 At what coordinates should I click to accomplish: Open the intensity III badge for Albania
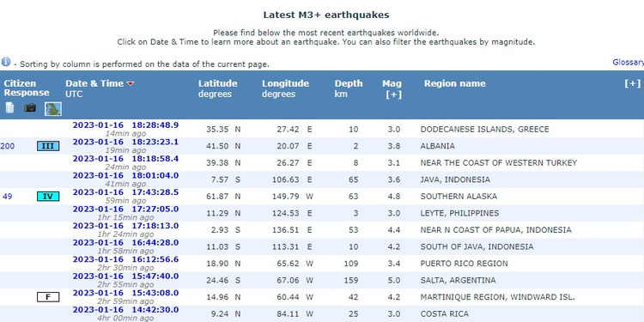pos(48,146)
